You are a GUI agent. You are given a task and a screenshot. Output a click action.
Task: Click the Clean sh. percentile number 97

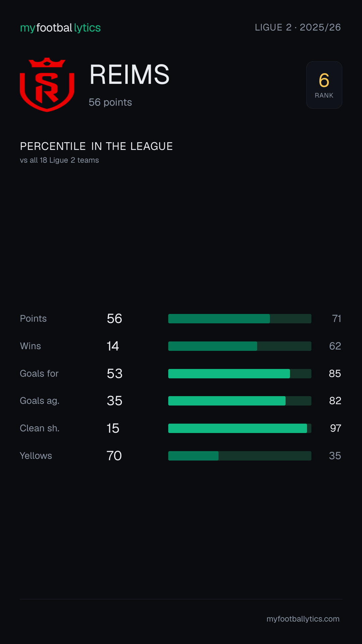click(336, 428)
